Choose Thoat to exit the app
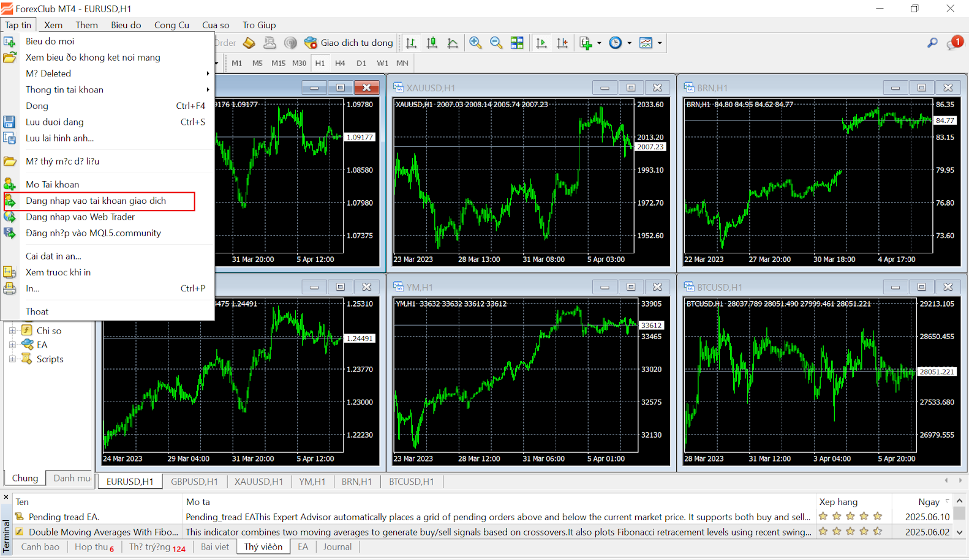 [108, 312]
